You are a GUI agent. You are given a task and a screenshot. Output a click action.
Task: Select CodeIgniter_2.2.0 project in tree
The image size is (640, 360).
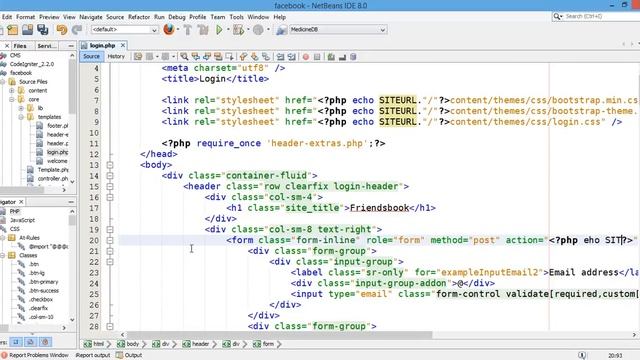(x=32, y=64)
